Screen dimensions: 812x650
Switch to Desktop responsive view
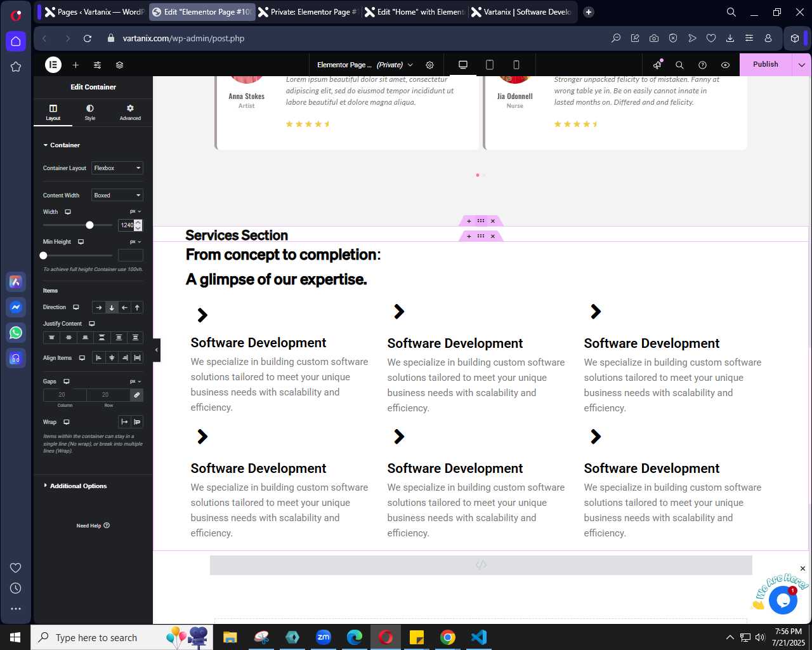point(463,65)
